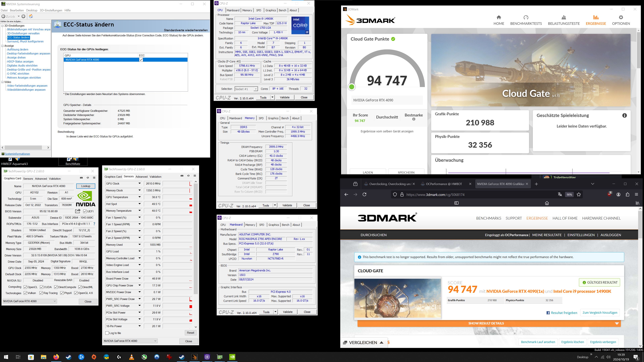The image size is (644, 362).
Task: Expand SHOW RESULT DETAILS on 3DMark page
Action: coord(489,323)
